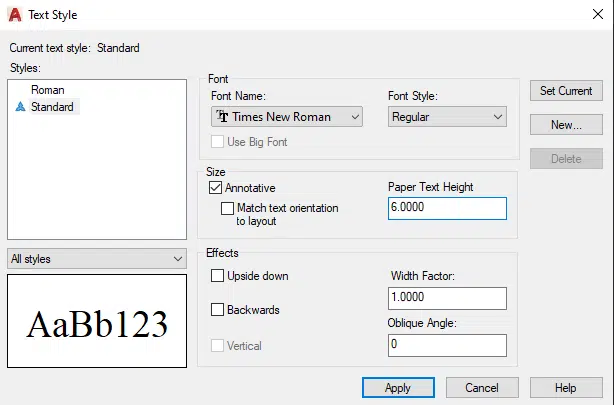Toggle the Upside down effect
Screen dimensions: 614x405
[217, 276]
